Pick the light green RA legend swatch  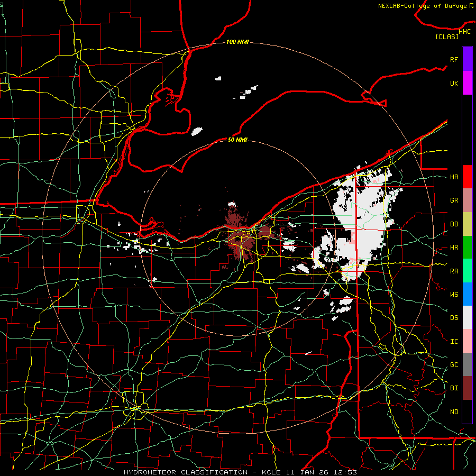click(467, 271)
